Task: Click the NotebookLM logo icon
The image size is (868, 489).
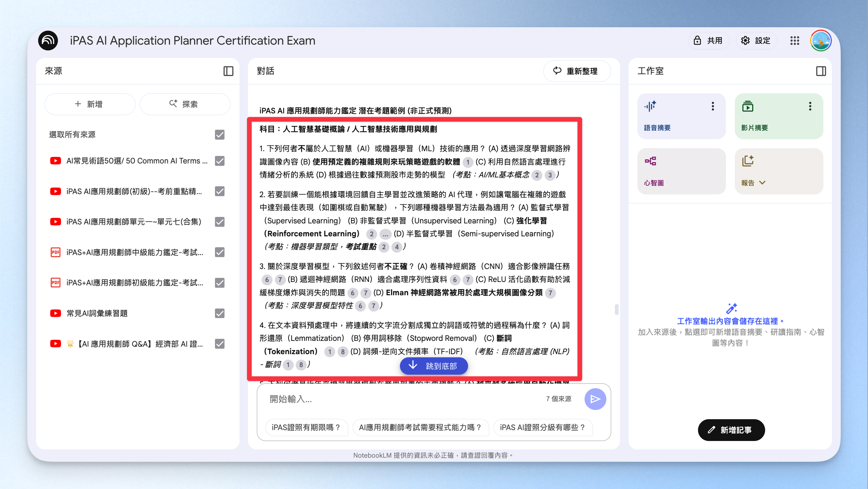Action: coord(48,41)
